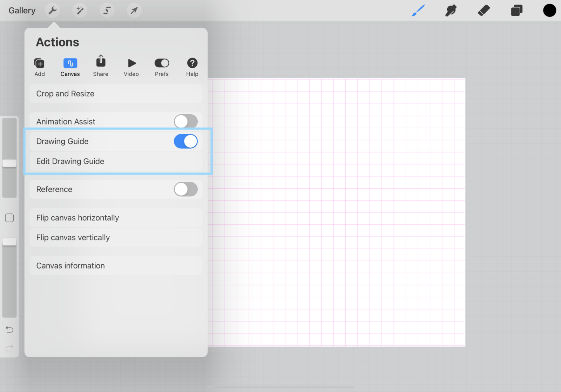Select the Transform arrow tool
The image size is (561, 392).
click(134, 10)
